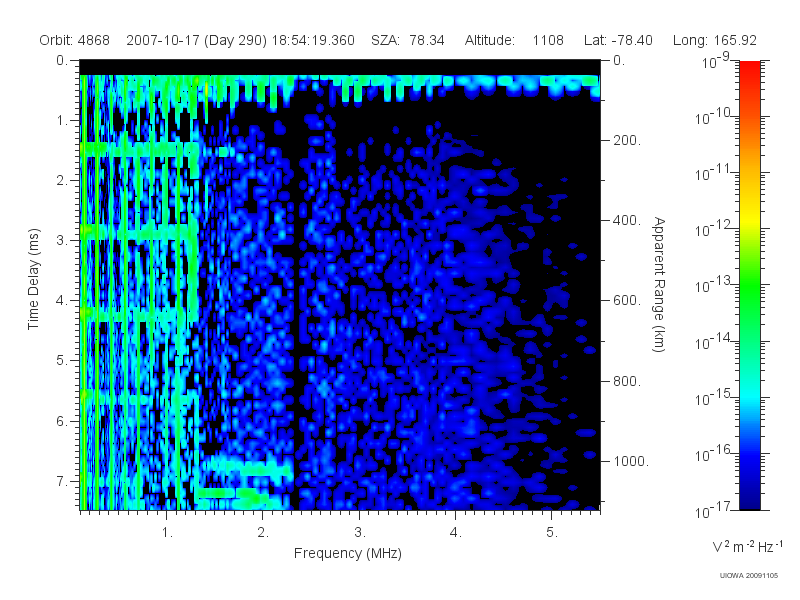Click time delay axis tick label '1.'
The width and height of the screenshot is (800, 600).
(x=62, y=121)
